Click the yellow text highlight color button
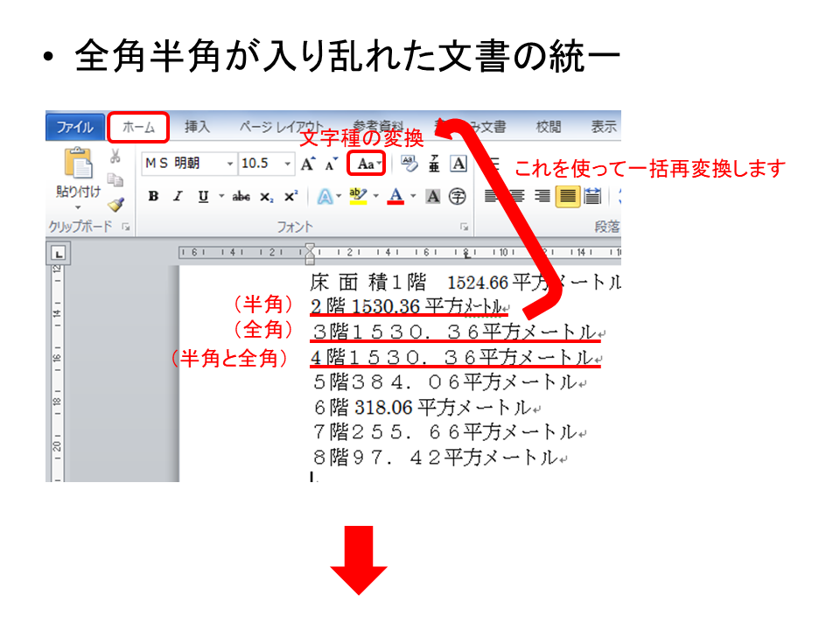 [x=358, y=197]
